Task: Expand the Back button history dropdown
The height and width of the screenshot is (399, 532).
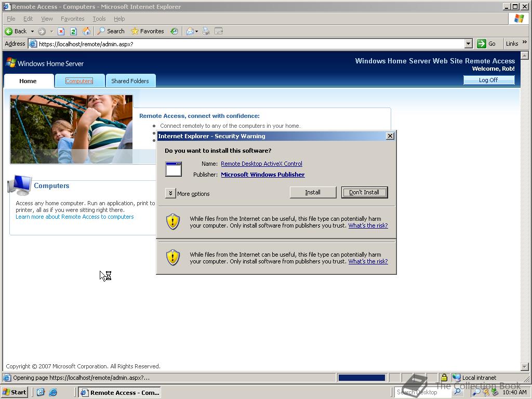Action: point(32,32)
